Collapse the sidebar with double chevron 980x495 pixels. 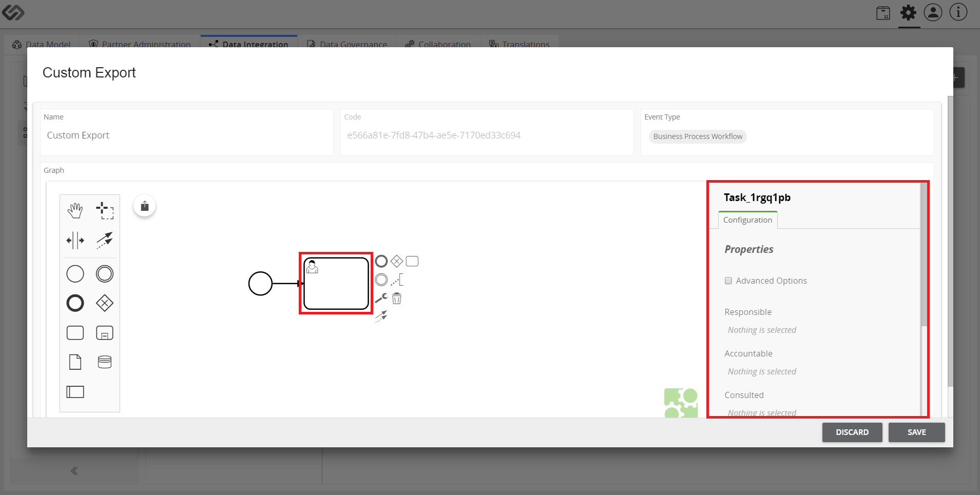pos(74,471)
